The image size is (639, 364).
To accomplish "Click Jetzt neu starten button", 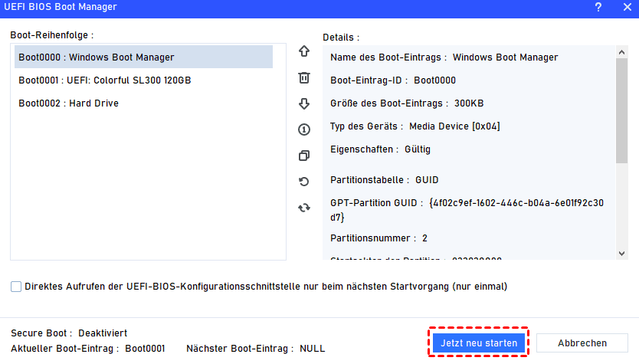I will point(478,343).
